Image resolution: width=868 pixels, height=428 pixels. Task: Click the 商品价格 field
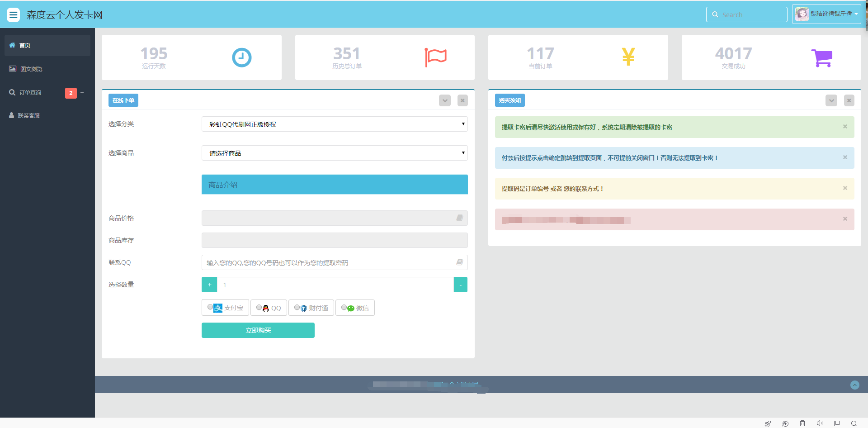click(x=335, y=218)
